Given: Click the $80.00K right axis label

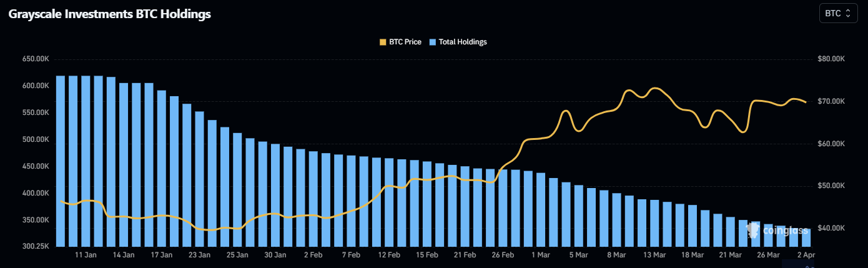Looking at the screenshot, I should (x=831, y=59).
